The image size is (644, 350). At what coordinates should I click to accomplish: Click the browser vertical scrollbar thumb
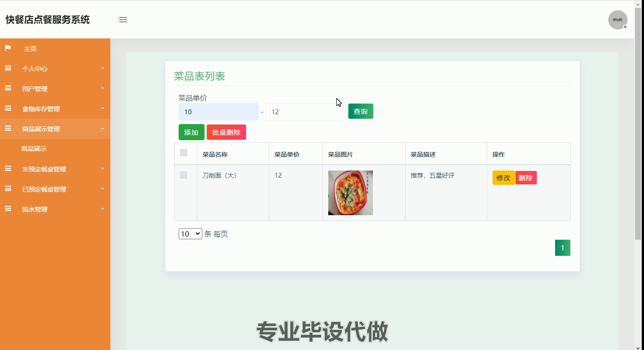tap(638, 123)
